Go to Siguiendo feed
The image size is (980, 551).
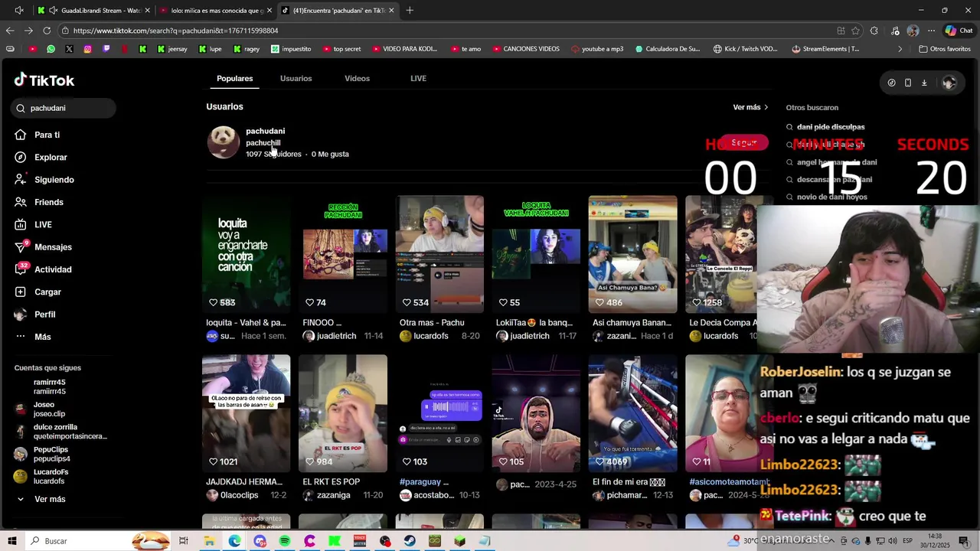54,180
